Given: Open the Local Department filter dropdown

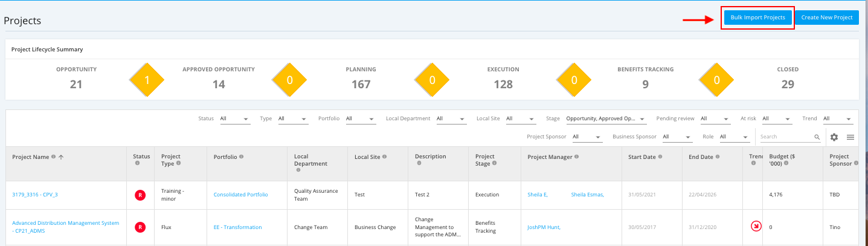Looking at the screenshot, I should pyautogui.click(x=451, y=118).
